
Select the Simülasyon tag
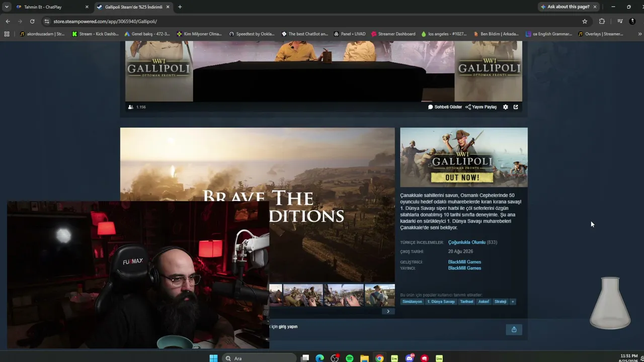[x=412, y=302]
